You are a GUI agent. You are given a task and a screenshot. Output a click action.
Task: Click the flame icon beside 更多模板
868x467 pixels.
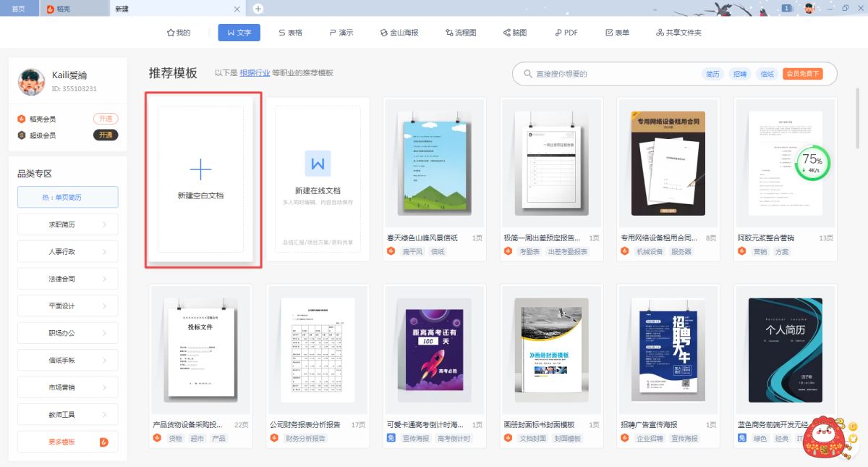pyautogui.click(x=103, y=442)
